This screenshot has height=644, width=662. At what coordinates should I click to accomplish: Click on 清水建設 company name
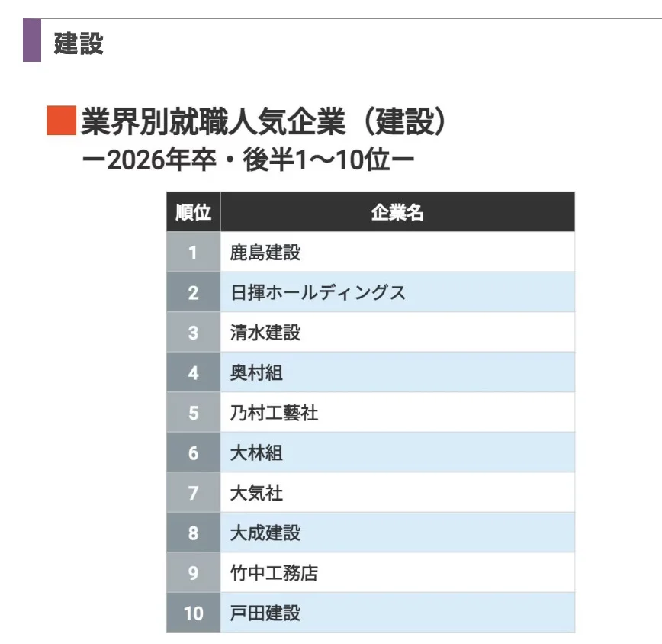pyautogui.click(x=265, y=333)
